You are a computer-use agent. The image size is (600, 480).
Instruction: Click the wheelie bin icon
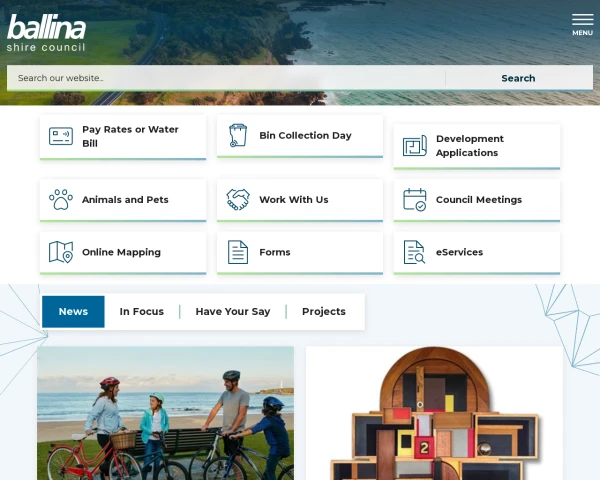tap(238, 135)
